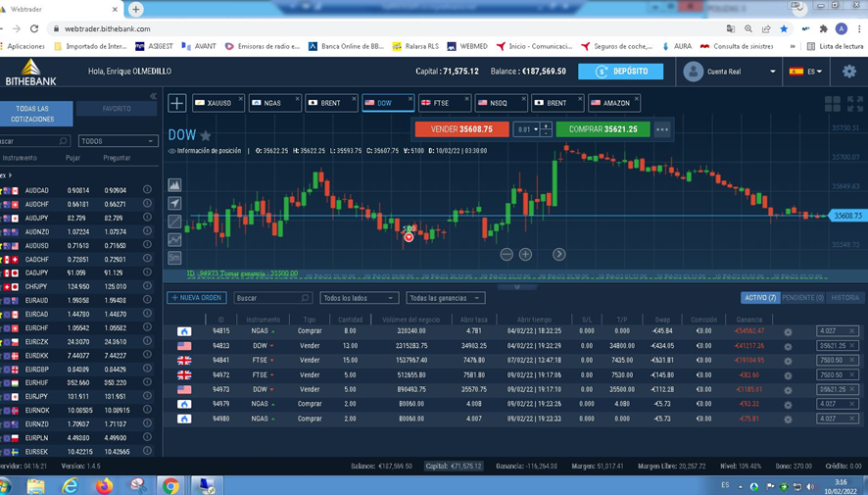868x495 pixels.
Task: Bookmark this page with the browser star
Action: pos(784,28)
